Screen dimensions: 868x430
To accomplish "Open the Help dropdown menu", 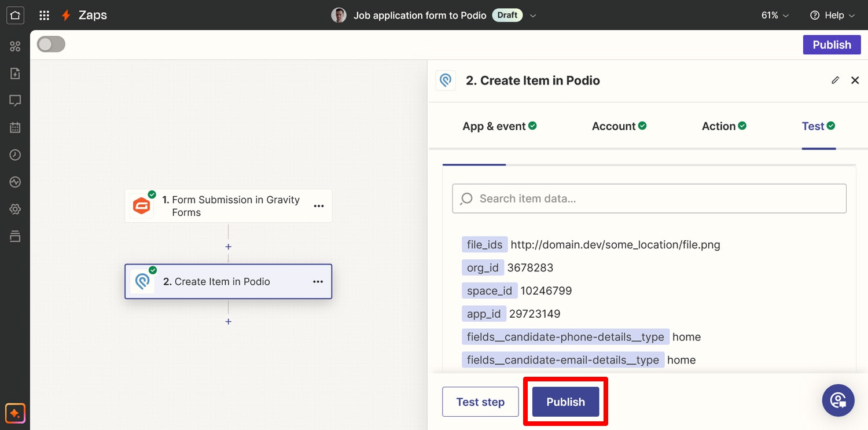I will tap(833, 16).
